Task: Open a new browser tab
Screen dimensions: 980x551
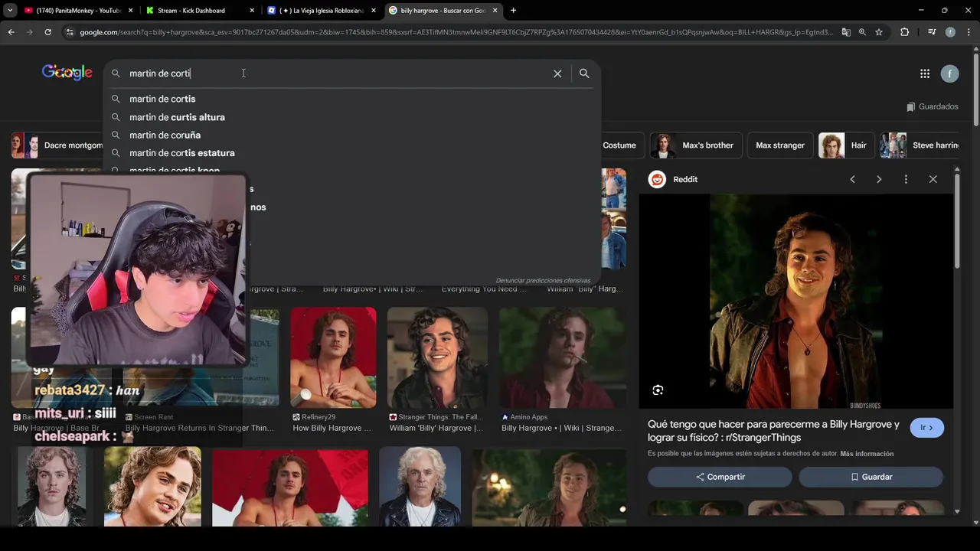Action: (513, 11)
